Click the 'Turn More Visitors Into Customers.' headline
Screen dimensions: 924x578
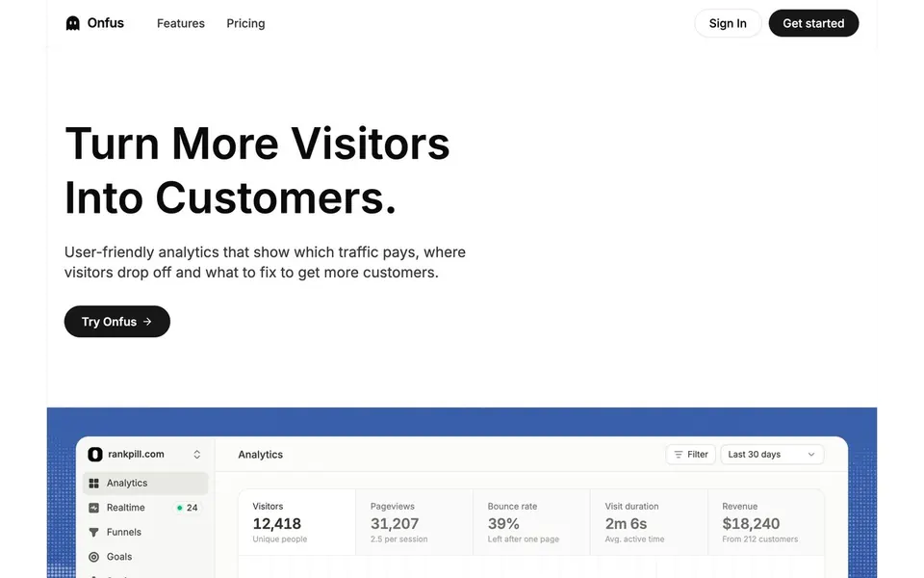click(257, 171)
